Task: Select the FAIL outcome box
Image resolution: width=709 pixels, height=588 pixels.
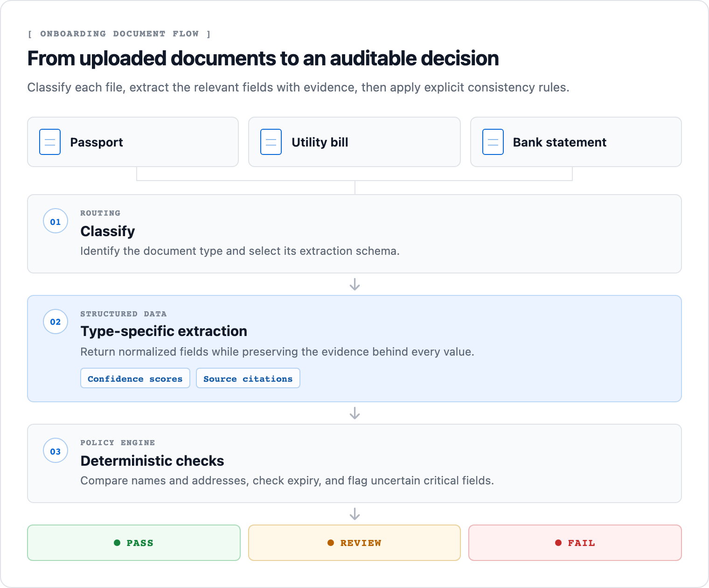Action: pyautogui.click(x=575, y=543)
